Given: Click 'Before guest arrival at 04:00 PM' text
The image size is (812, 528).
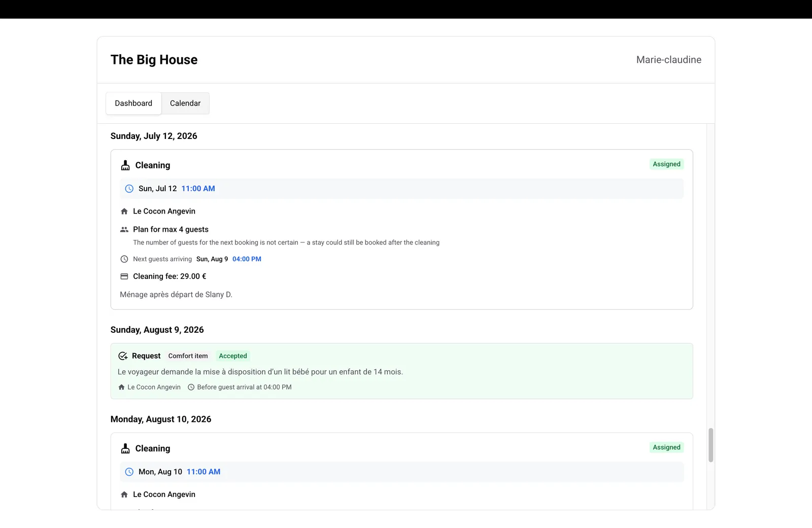Looking at the screenshot, I should click(x=244, y=387).
